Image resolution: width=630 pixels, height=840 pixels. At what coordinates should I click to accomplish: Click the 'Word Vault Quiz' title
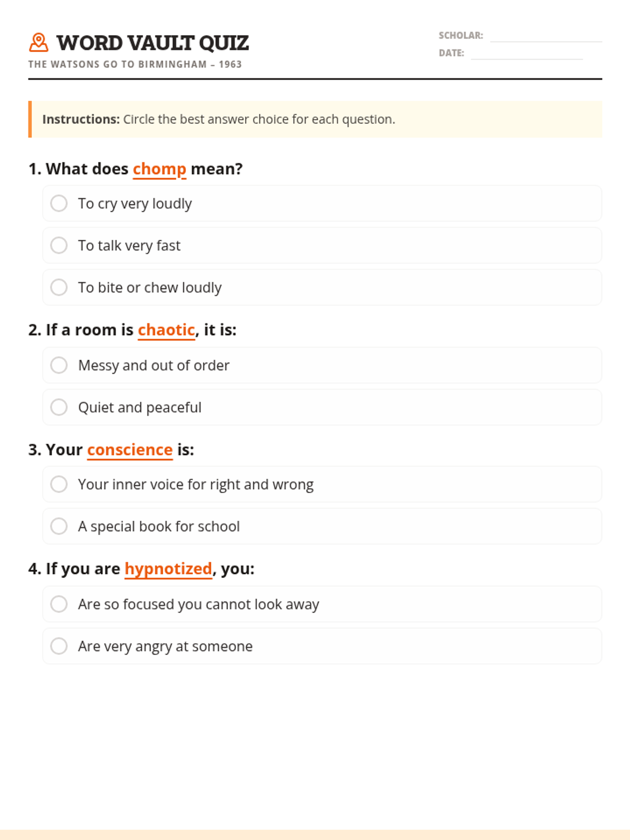(152, 43)
